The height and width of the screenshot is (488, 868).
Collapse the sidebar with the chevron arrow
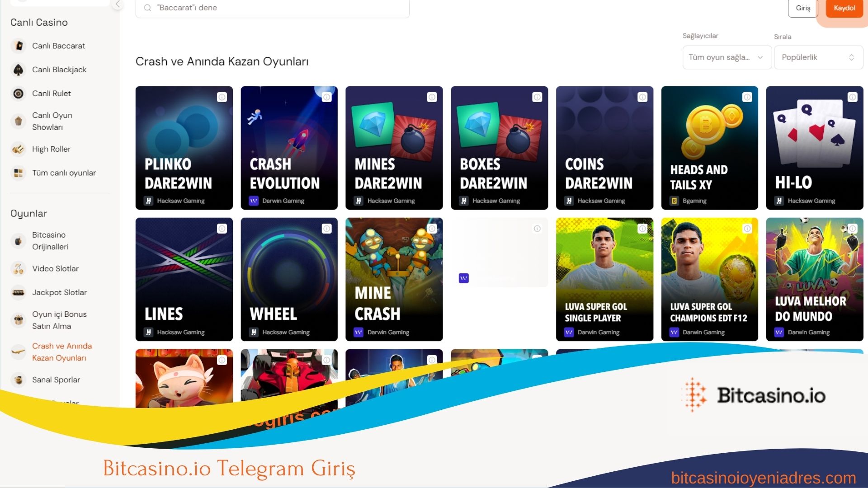pos(118,5)
